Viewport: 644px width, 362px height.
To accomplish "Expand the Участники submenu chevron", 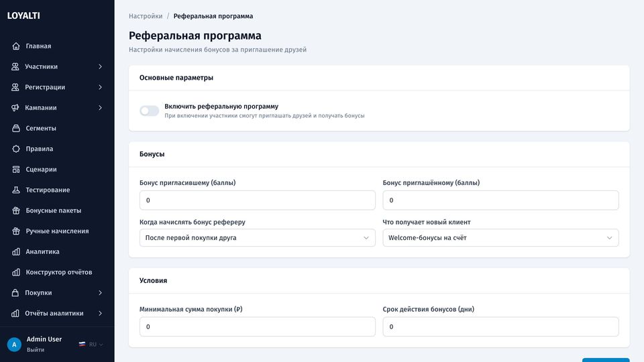I will (100, 66).
